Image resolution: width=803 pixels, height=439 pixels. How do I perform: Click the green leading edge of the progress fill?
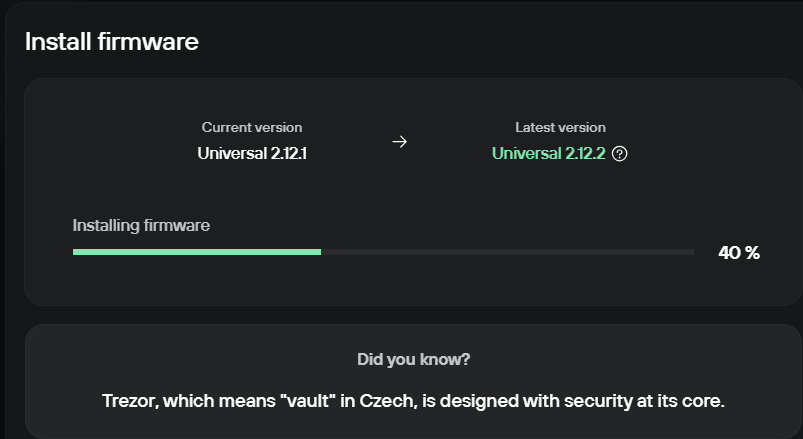(x=319, y=252)
